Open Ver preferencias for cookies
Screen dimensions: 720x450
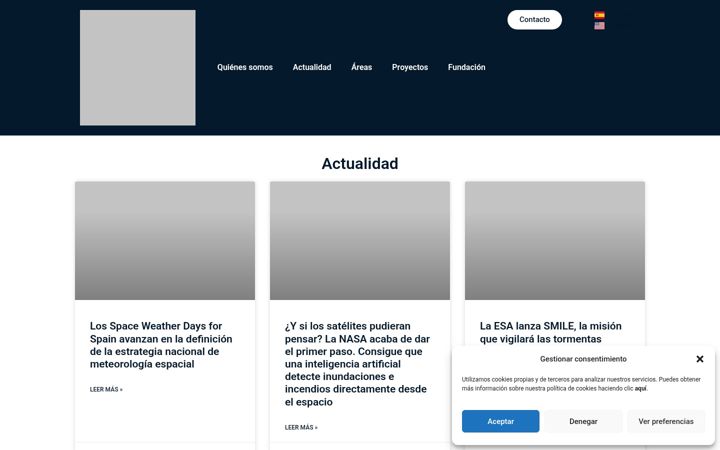pos(666,421)
